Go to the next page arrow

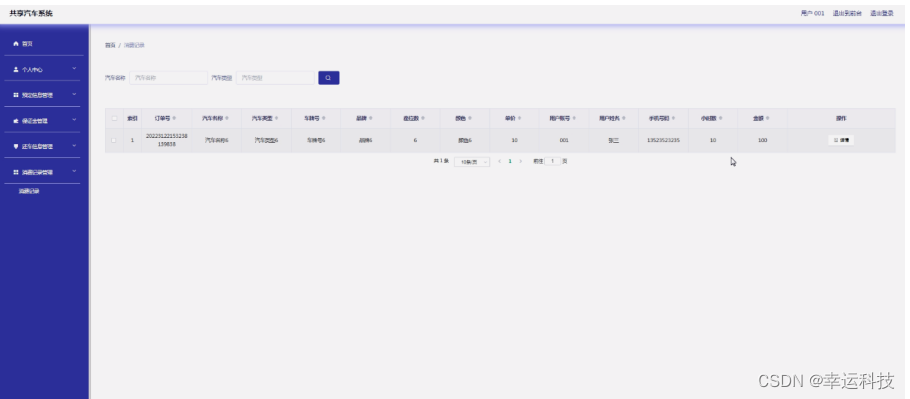(521, 161)
